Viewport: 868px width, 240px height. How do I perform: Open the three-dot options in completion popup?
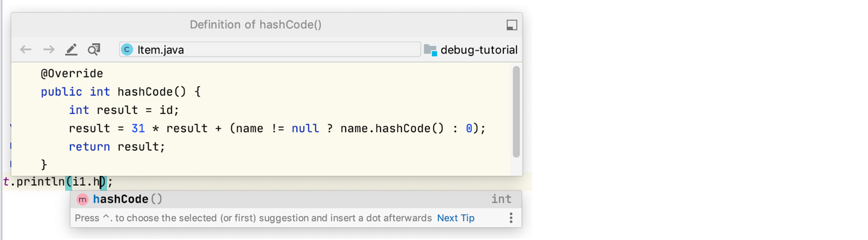511,218
